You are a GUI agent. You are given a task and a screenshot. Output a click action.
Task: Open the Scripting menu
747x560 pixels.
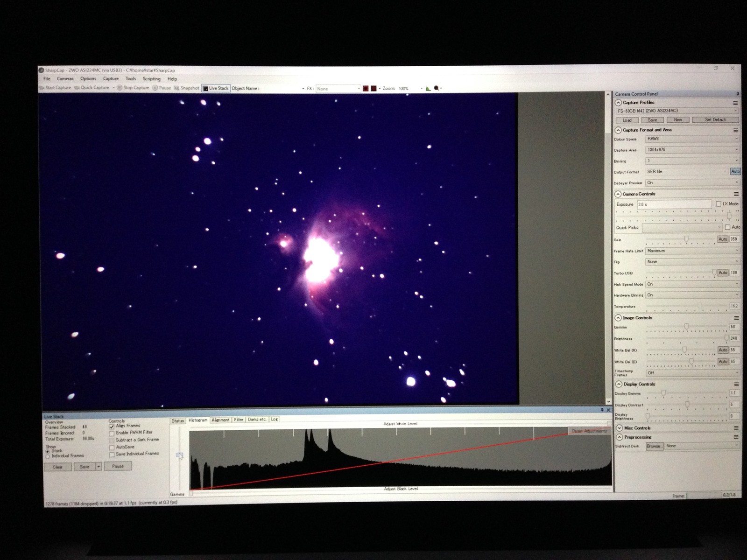(151, 79)
